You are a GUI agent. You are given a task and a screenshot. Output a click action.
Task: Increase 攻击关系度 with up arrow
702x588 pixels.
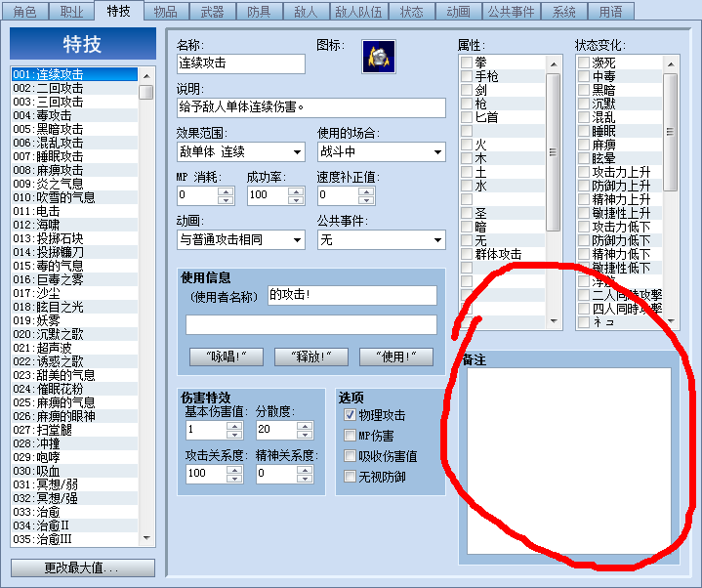[x=234, y=470]
